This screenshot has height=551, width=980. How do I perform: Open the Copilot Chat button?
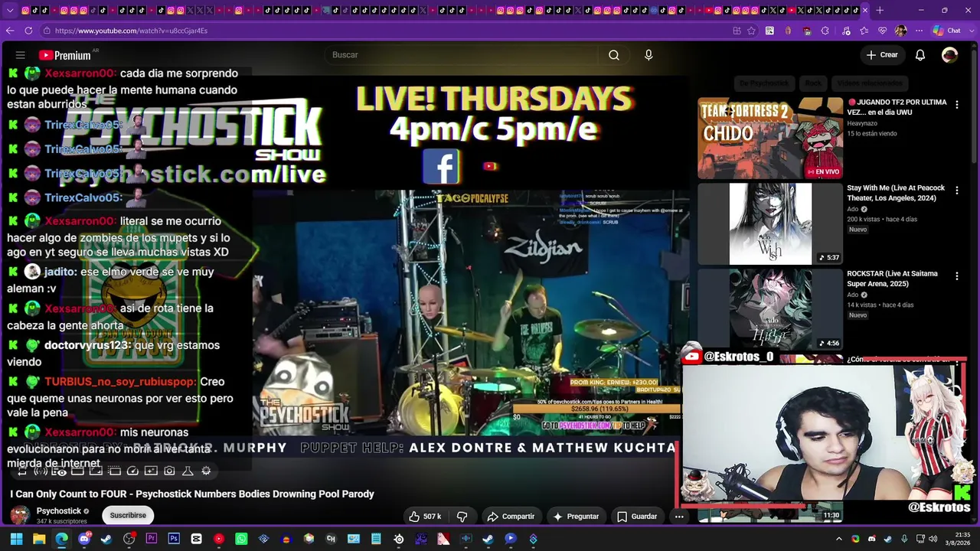click(x=947, y=31)
